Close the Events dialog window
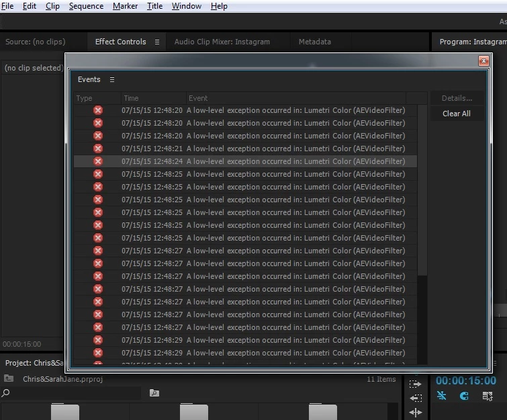 483,60
